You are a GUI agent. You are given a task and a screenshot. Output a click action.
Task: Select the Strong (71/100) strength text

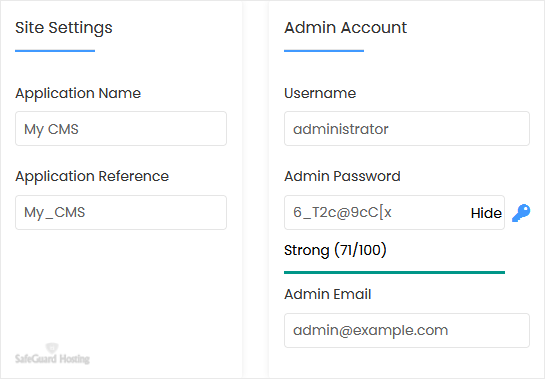pos(335,250)
